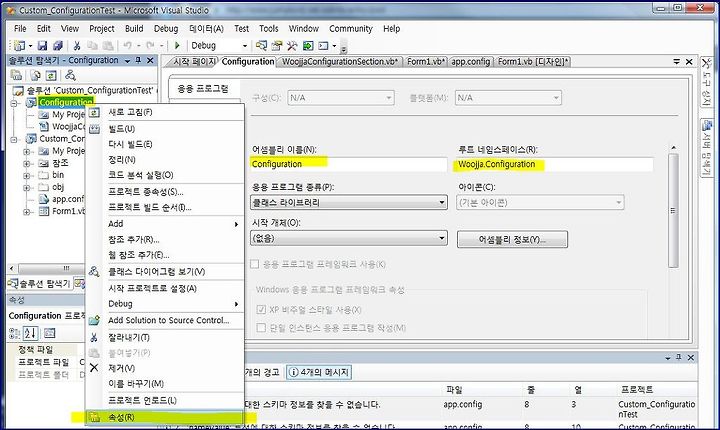720x430 pixels.
Task: Click the Save icon in toolbar
Action: 42,45
